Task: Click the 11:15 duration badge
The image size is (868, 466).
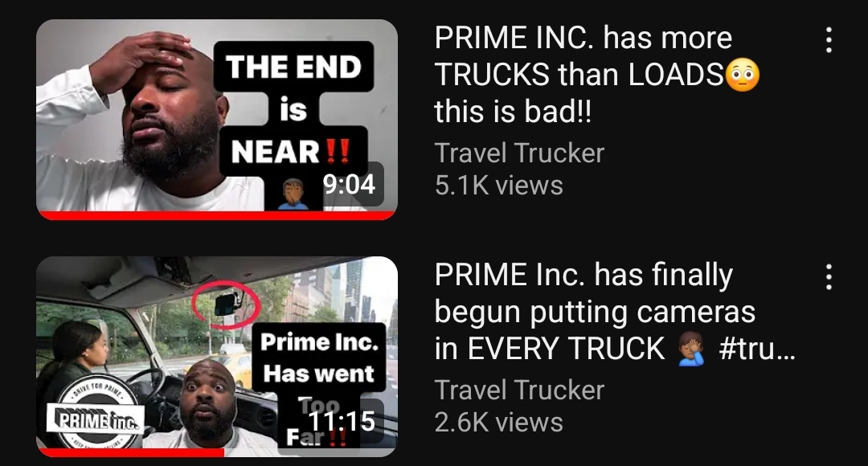Action: point(342,421)
